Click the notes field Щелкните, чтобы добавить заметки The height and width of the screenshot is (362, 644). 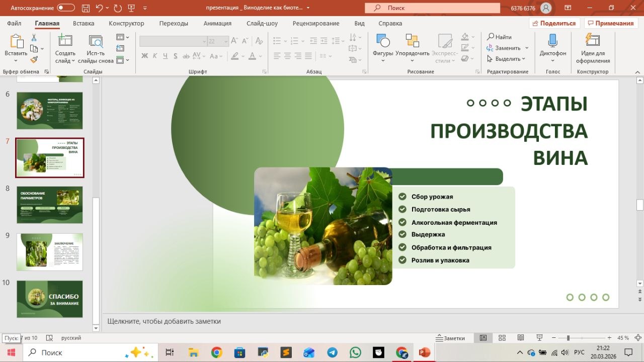click(x=164, y=321)
